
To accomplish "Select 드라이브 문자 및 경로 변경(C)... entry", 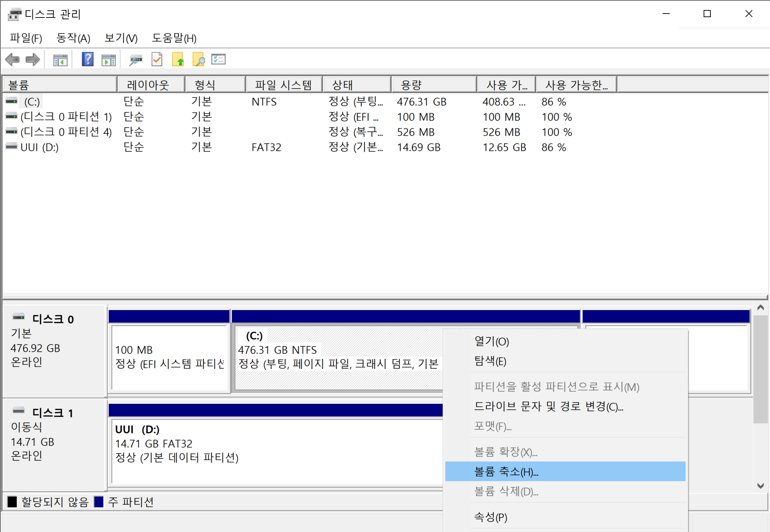I will click(548, 406).
